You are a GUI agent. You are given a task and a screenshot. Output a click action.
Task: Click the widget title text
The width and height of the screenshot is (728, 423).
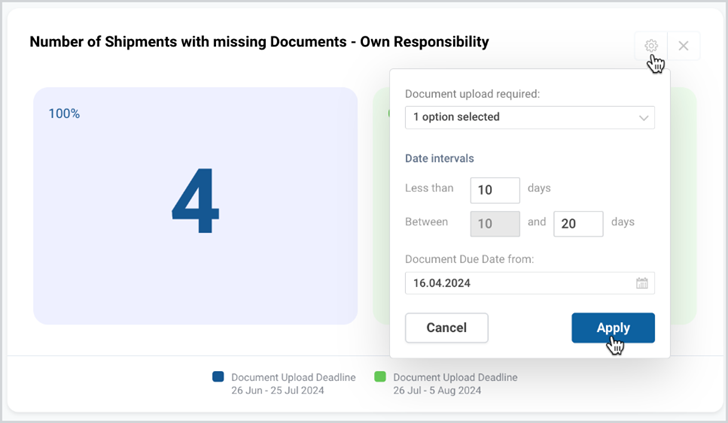point(259,42)
